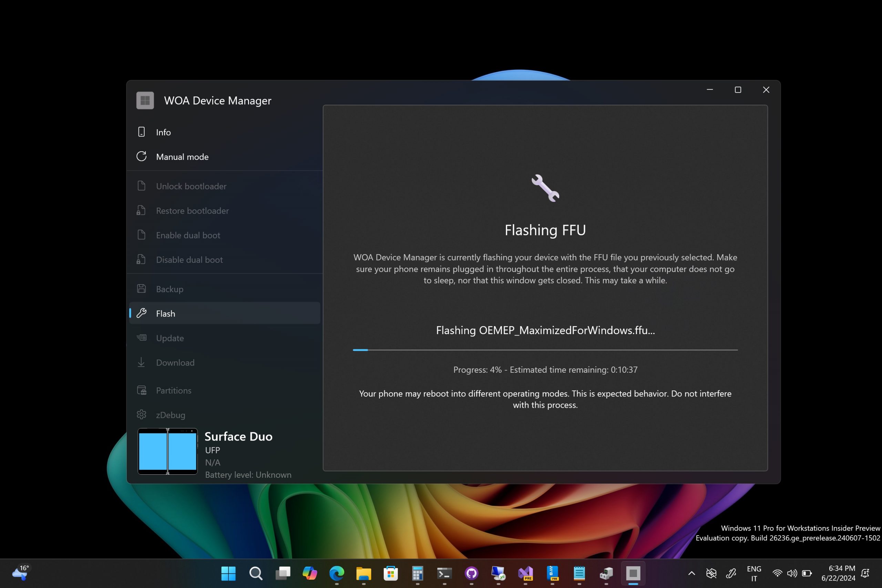Screen dimensions: 882x588
Task: Click the Download arrow icon
Action: pyautogui.click(x=141, y=362)
